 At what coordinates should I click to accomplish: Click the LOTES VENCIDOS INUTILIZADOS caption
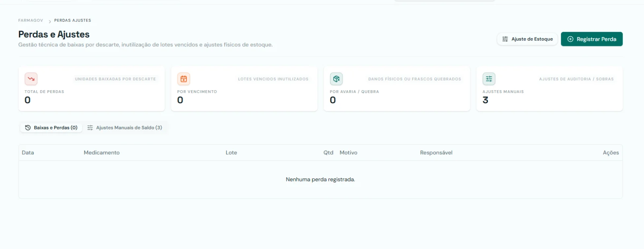273,79
